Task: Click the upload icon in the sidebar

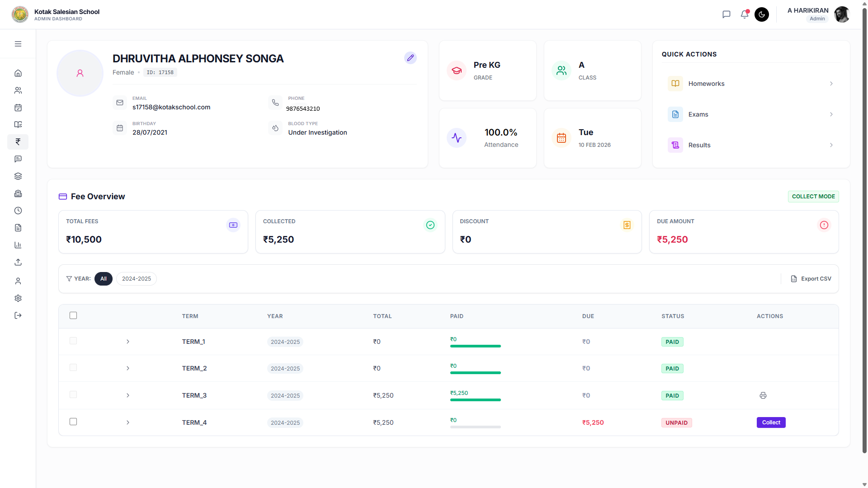Action: [x=18, y=262]
